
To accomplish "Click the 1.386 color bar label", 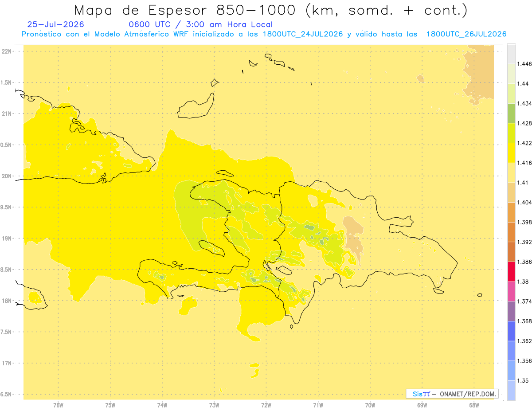I will pyautogui.click(x=524, y=262).
